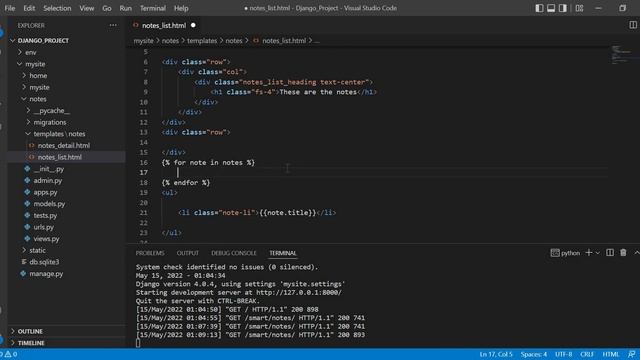Expand the Timeline section

tap(31, 343)
